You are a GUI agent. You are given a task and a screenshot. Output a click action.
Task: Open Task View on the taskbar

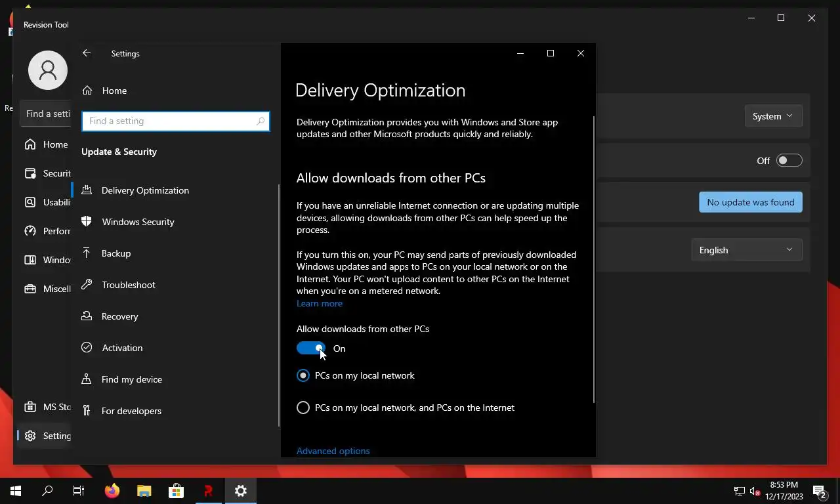[79, 491]
